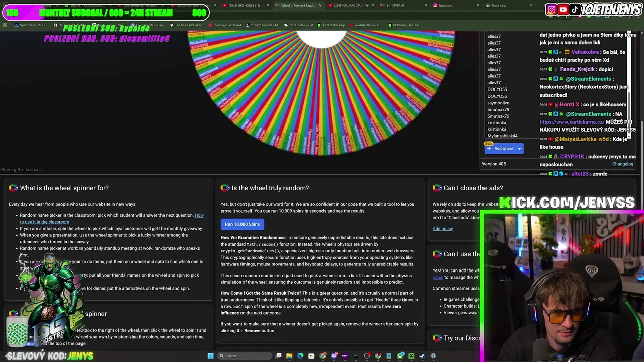644x362 pixels.
Task: Open the Streamer Dashboard bookmark
Action: (x=224, y=25)
